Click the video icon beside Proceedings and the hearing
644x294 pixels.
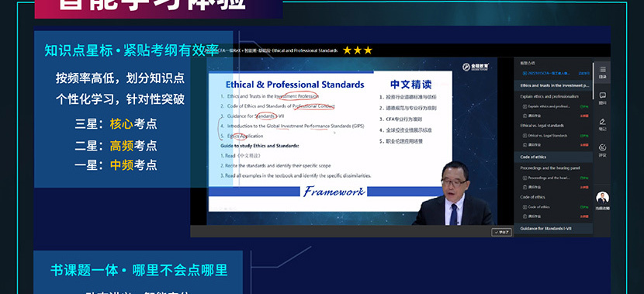pyautogui.click(x=525, y=178)
